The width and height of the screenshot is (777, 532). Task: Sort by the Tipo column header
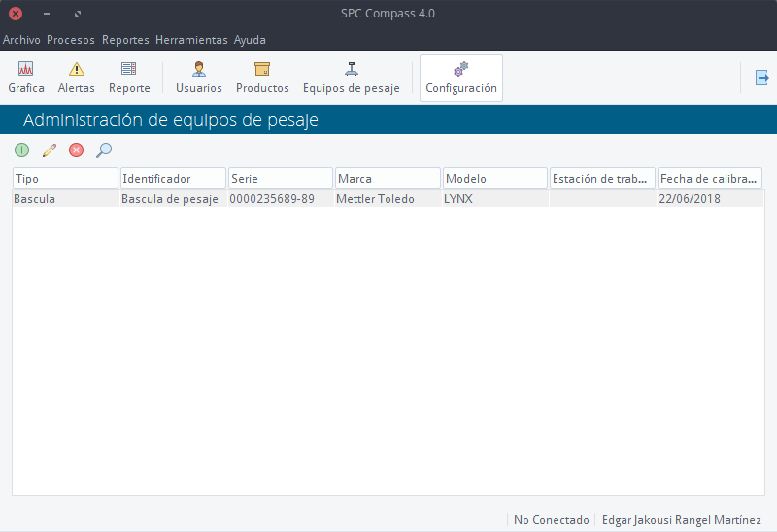point(65,179)
